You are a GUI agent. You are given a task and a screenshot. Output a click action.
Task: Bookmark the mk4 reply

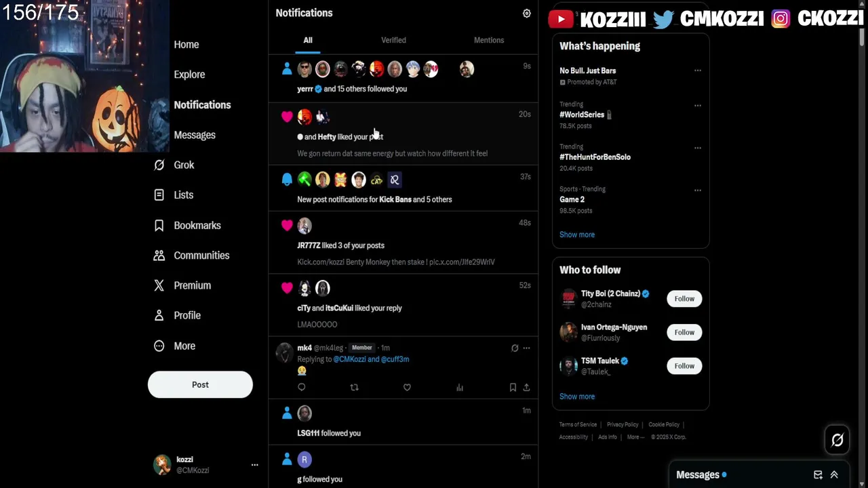(x=513, y=387)
